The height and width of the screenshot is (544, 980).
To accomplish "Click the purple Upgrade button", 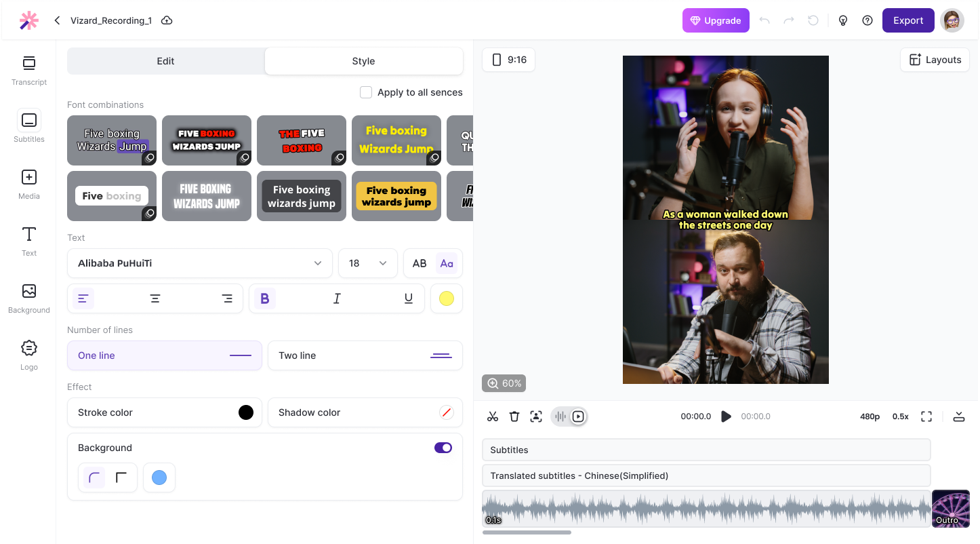I will point(716,20).
